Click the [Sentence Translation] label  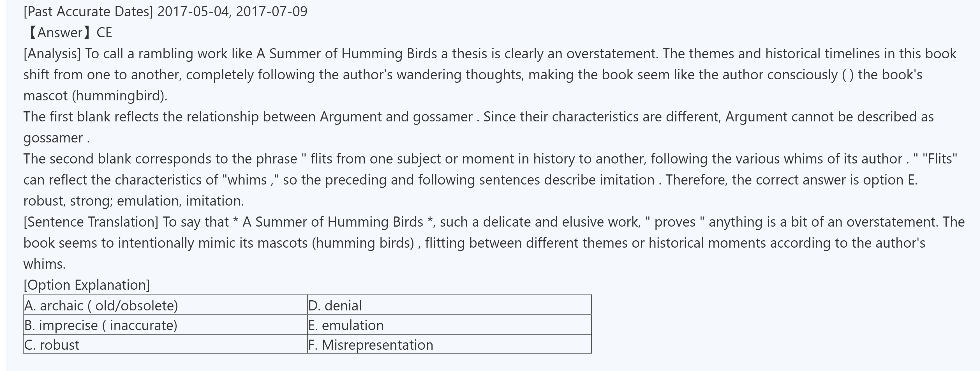(91, 222)
